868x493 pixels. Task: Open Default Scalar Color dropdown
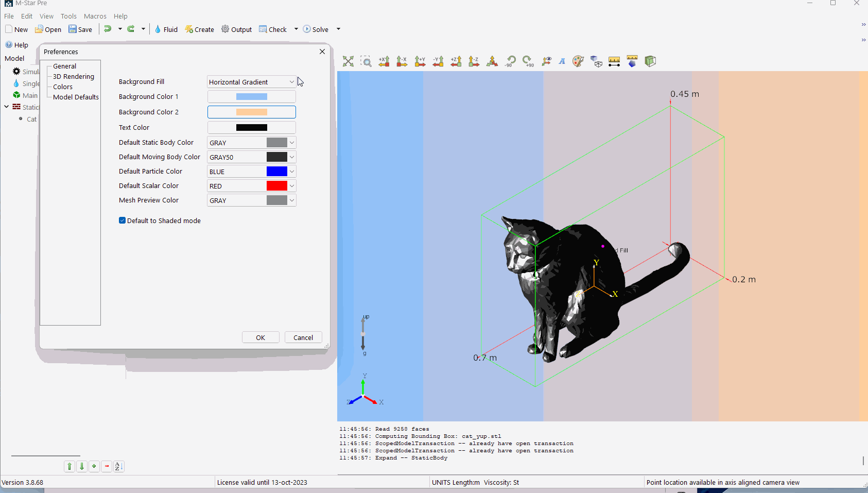pos(251,186)
